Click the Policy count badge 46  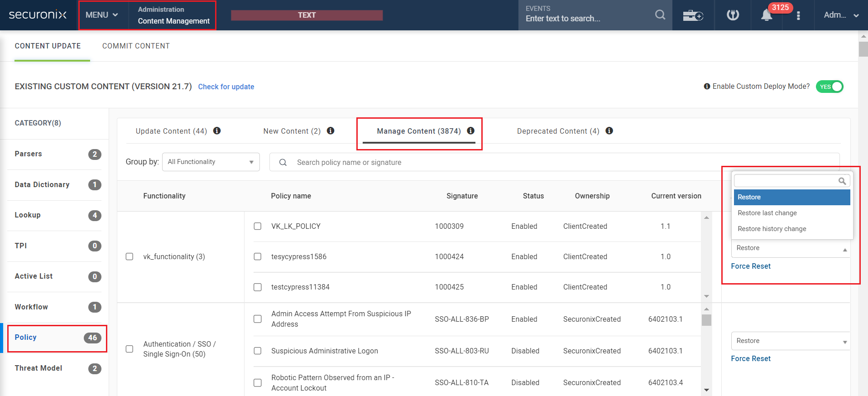coord(92,338)
